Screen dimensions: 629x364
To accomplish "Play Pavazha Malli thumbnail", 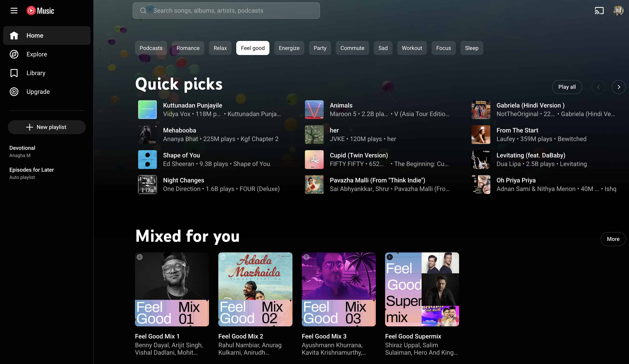I will pyautogui.click(x=314, y=184).
